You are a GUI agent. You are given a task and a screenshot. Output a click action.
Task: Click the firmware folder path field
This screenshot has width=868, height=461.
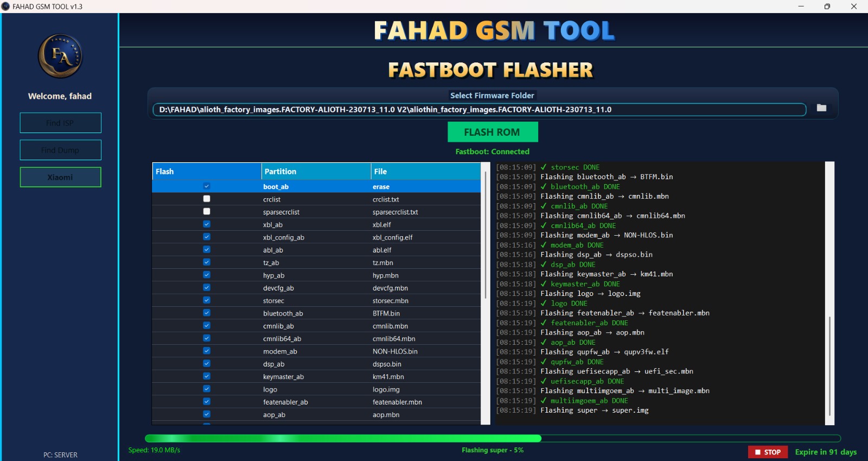coord(479,110)
